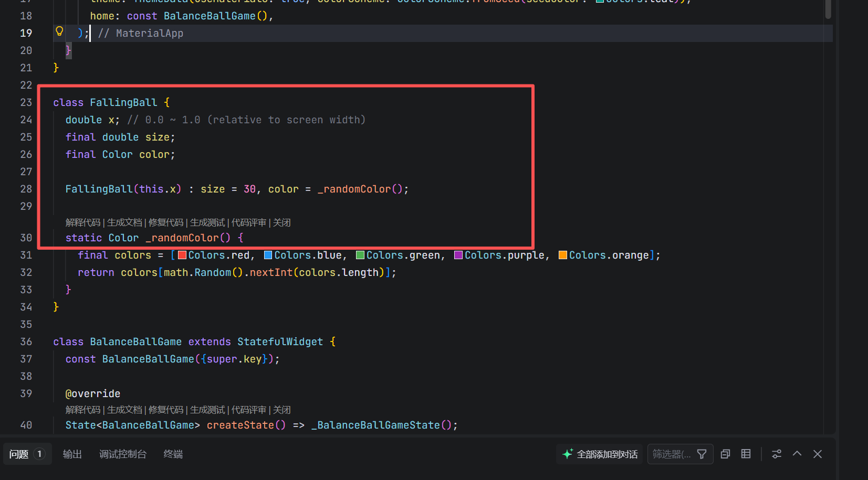Click 'BalanceBallGame' in the class declaration on line 36
868x480 pixels.
pos(136,342)
